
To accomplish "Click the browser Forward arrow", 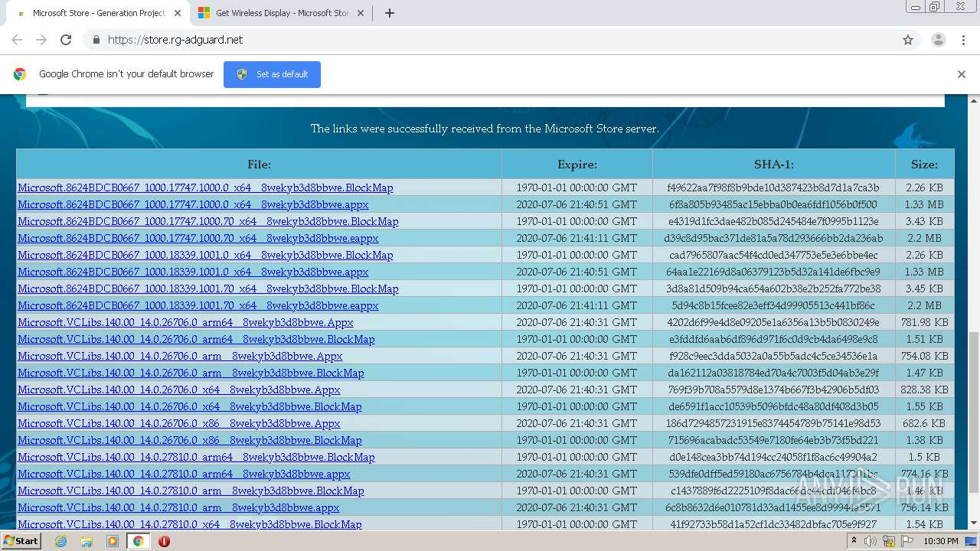I will (x=41, y=40).
